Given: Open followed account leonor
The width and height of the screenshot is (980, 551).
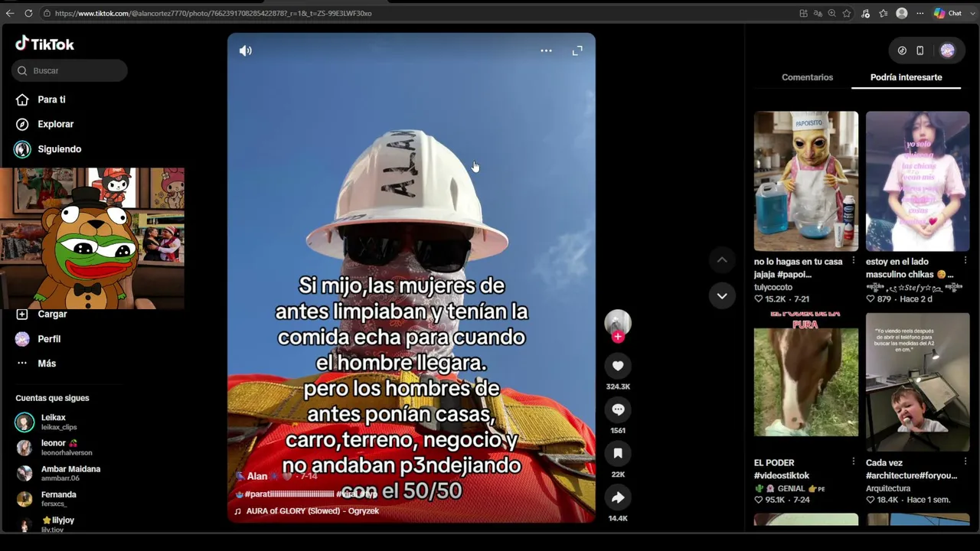Looking at the screenshot, I should pyautogui.click(x=54, y=448).
